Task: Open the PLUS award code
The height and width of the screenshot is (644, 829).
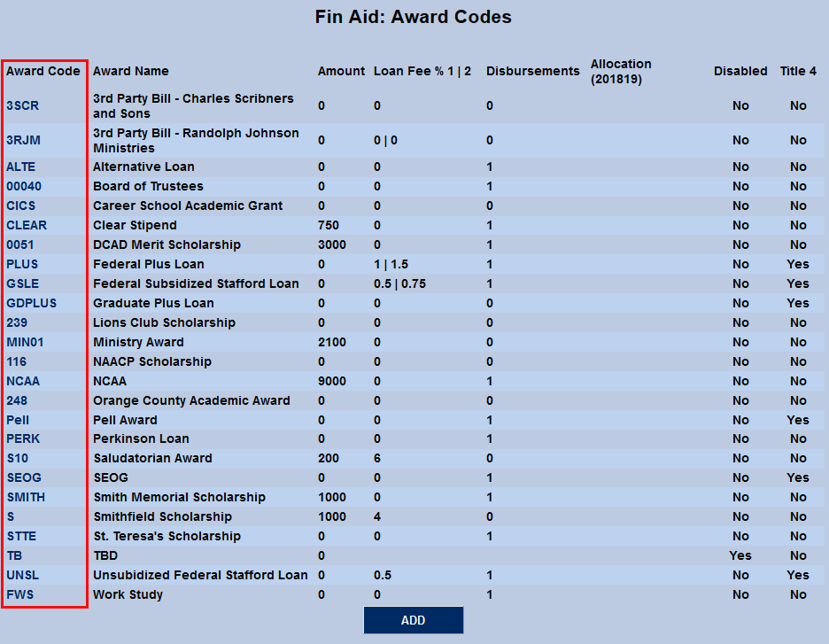Action: [22, 264]
